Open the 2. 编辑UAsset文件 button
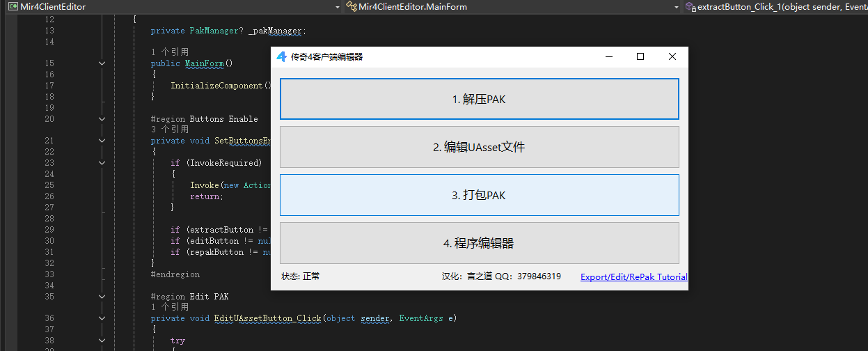 pyautogui.click(x=479, y=147)
